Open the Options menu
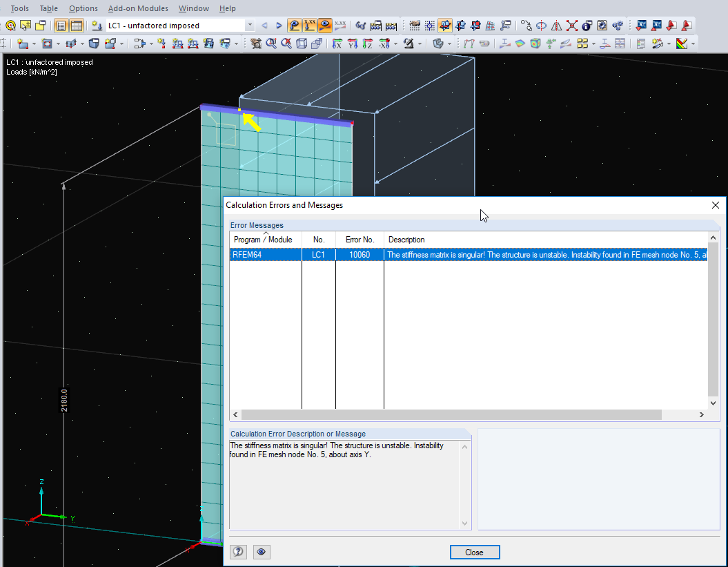Viewport: 728px width, 567px height. point(83,8)
